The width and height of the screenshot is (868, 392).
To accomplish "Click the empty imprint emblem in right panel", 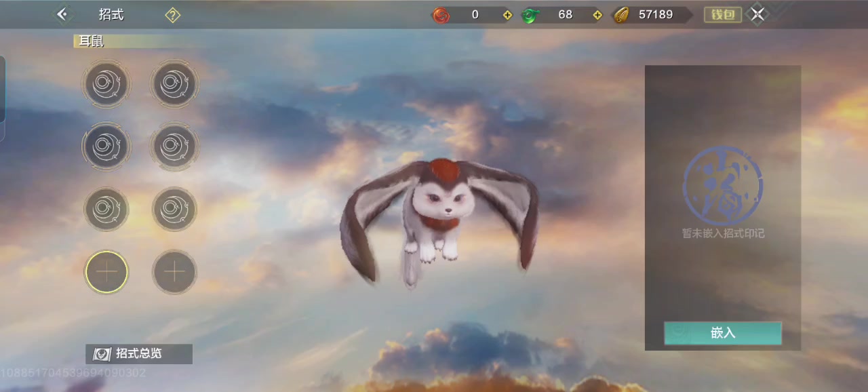I will 723,185.
